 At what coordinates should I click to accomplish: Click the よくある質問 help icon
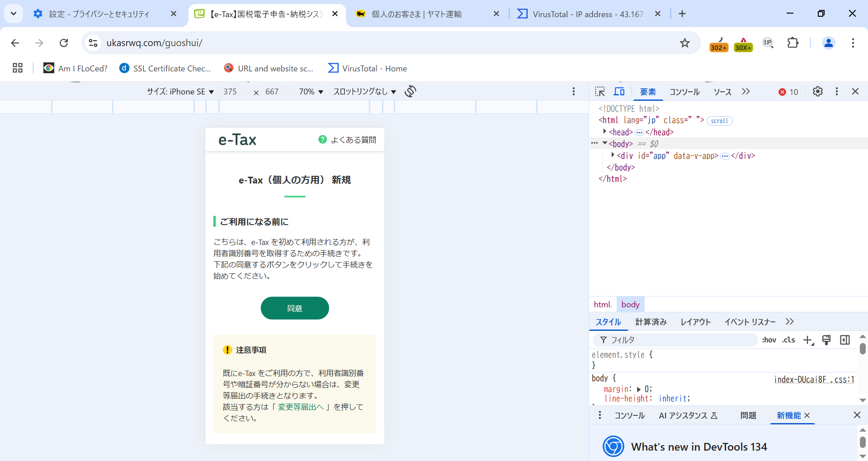(322, 140)
